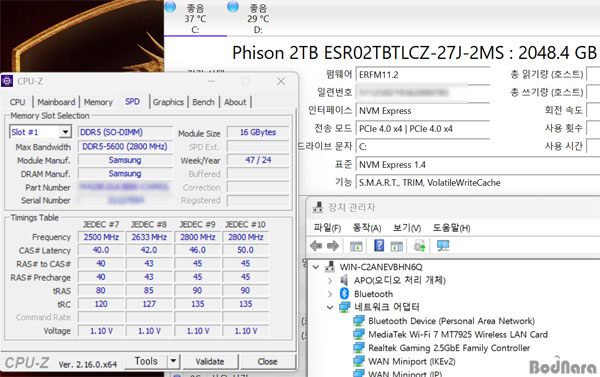Open the Slot #1 dropdown in CPU-Z
The width and height of the screenshot is (600, 377).
click(x=65, y=132)
